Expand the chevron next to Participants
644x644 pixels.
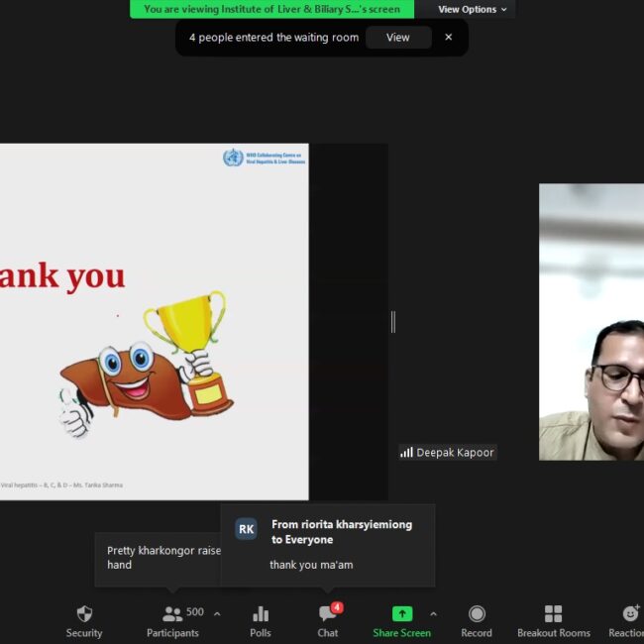tap(217, 614)
